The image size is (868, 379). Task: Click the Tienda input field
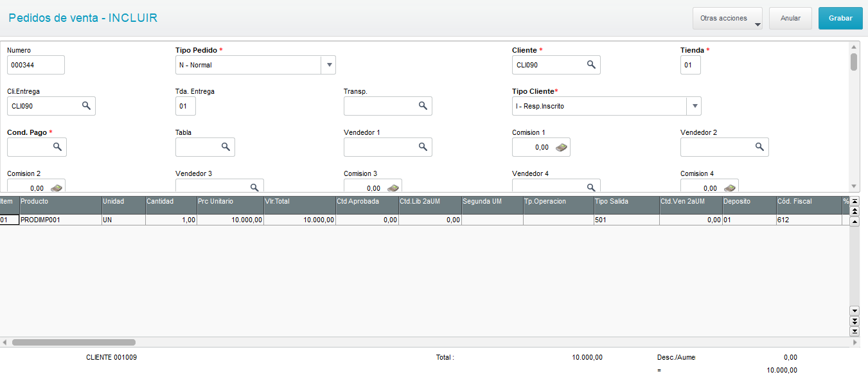[x=691, y=65]
